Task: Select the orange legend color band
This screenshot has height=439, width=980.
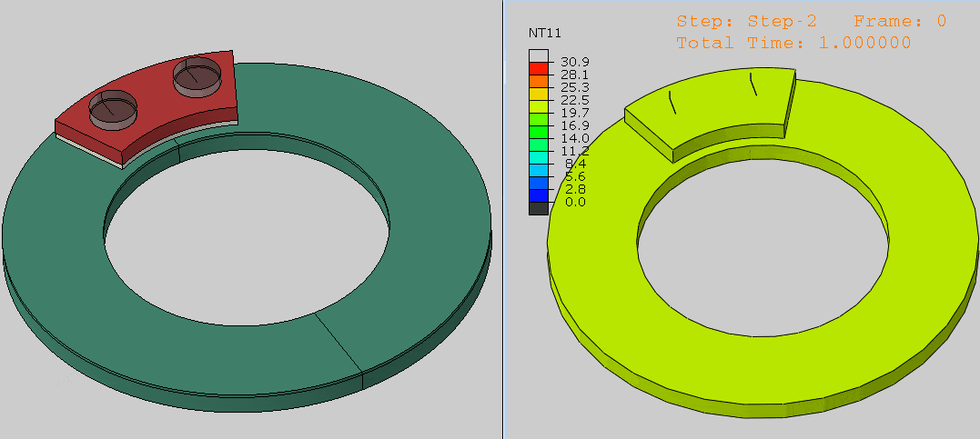Action: (x=539, y=81)
